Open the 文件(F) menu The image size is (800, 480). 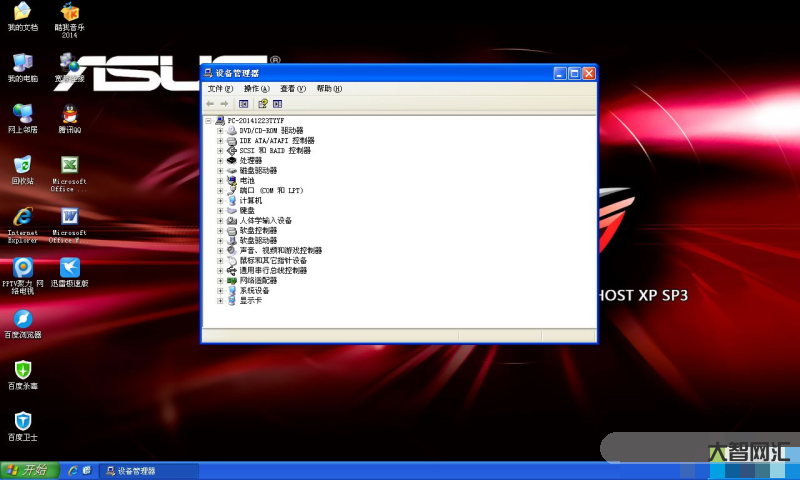pyautogui.click(x=220, y=89)
